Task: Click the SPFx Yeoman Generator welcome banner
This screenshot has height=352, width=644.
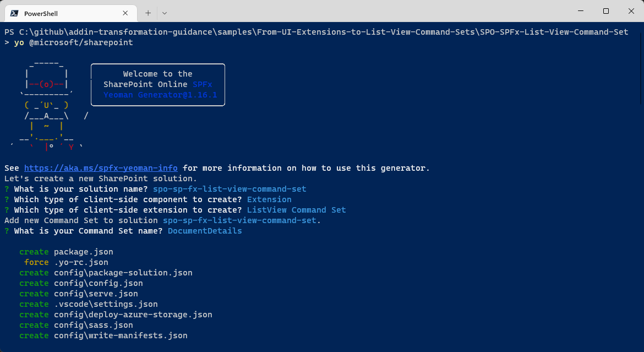Action: 158,84
